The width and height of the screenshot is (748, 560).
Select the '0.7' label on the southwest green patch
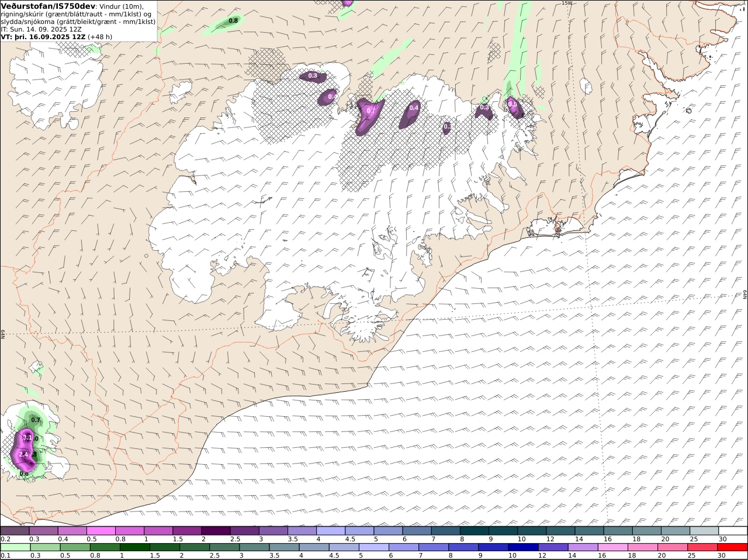click(36, 420)
